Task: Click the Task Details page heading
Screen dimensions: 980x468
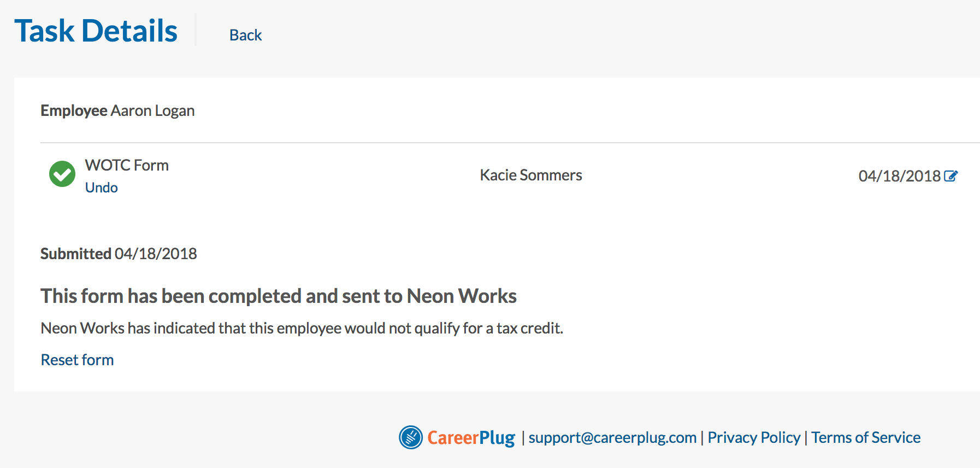Action: tap(96, 31)
